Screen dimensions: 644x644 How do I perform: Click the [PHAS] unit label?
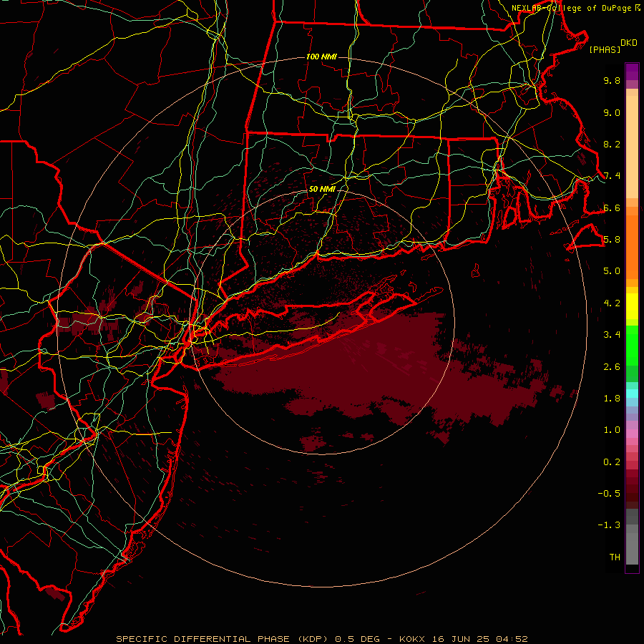(x=605, y=49)
